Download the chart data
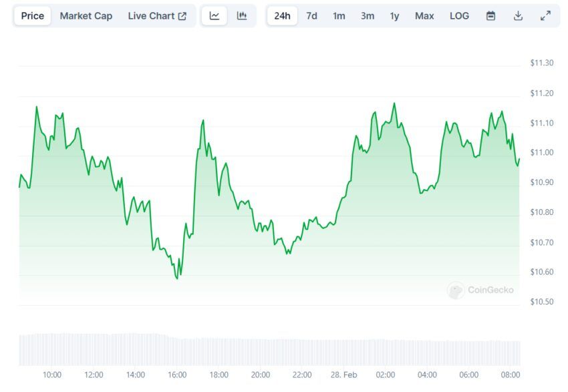568x392 pixels. pyautogui.click(x=518, y=16)
